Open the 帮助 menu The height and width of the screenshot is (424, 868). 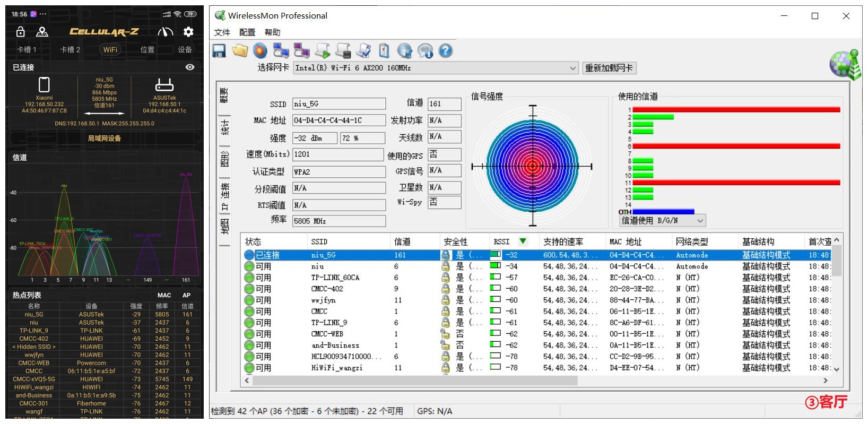click(272, 32)
